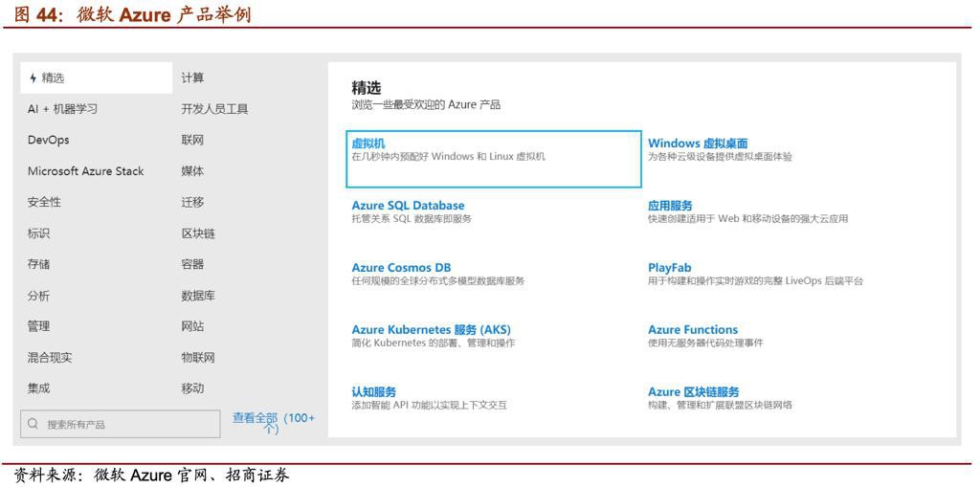The image size is (980, 487).
Task: Choose the 联网 category
Action: pyautogui.click(x=192, y=140)
